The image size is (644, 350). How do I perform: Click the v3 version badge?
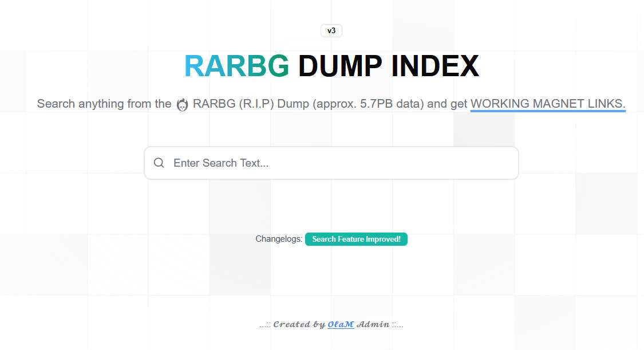click(331, 31)
